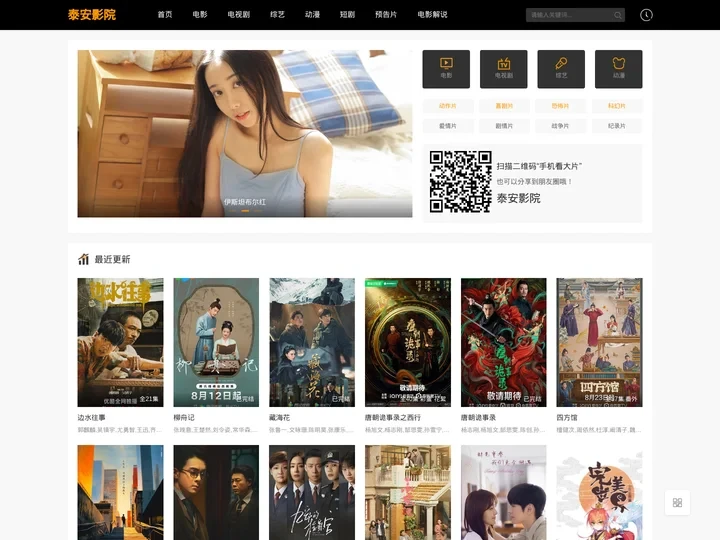Viewport: 720px width, 540px height.
Task: Open the 电视剧 TV category tile
Action: [x=504, y=69]
